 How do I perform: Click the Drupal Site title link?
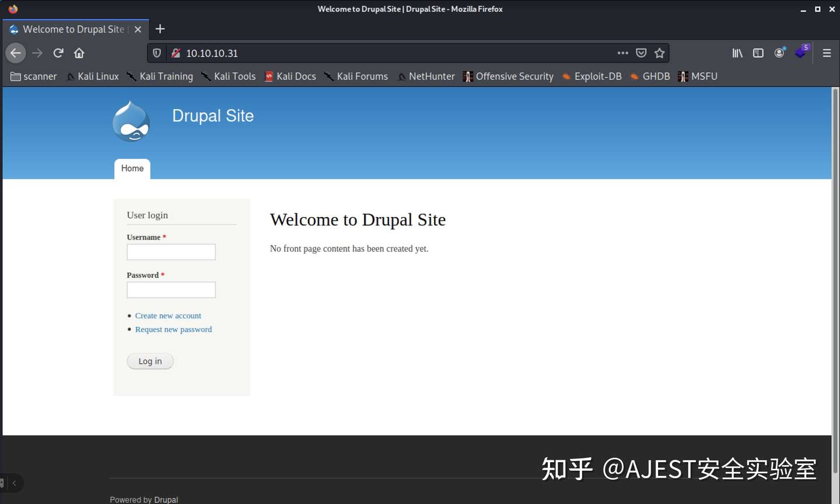pyautogui.click(x=213, y=116)
